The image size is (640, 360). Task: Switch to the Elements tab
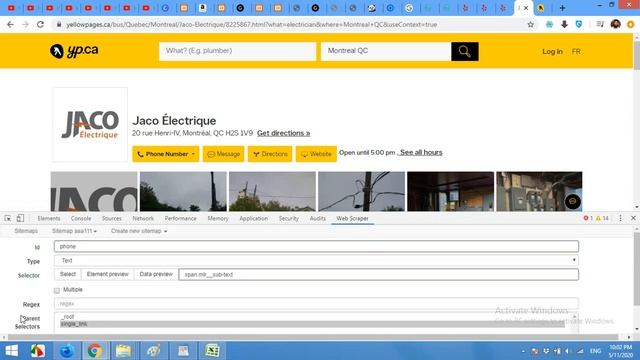(49, 218)
